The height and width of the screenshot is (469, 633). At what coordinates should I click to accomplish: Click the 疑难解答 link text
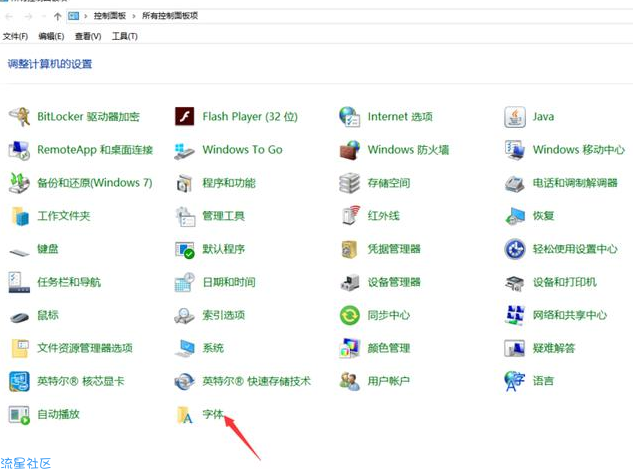point(554,348)
